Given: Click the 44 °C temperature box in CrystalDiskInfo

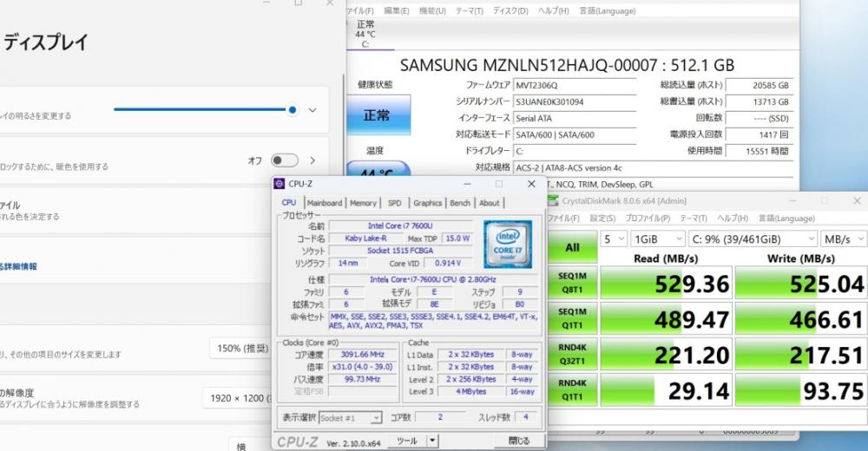Looking at the screenshot, I should (378, 169).
